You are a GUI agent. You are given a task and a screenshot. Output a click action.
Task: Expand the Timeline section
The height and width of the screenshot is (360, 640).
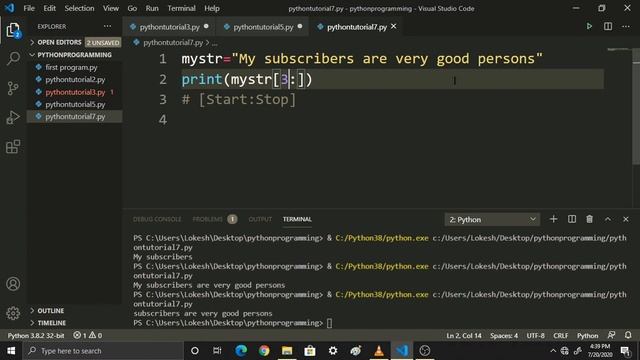(x=75, y=323)
